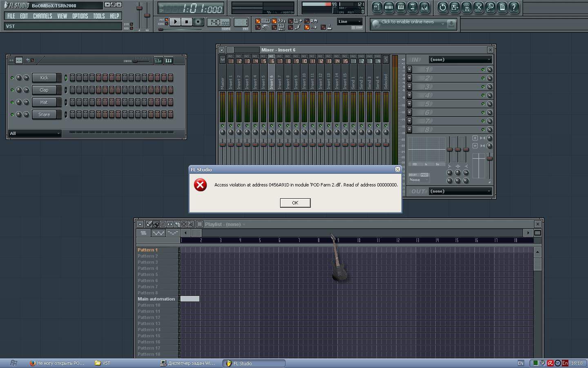Image resolution: width=588 pixels, height=368 pixels.
Task: Toggle song mode indicator in transport
Action: click(x=167, y=24)
